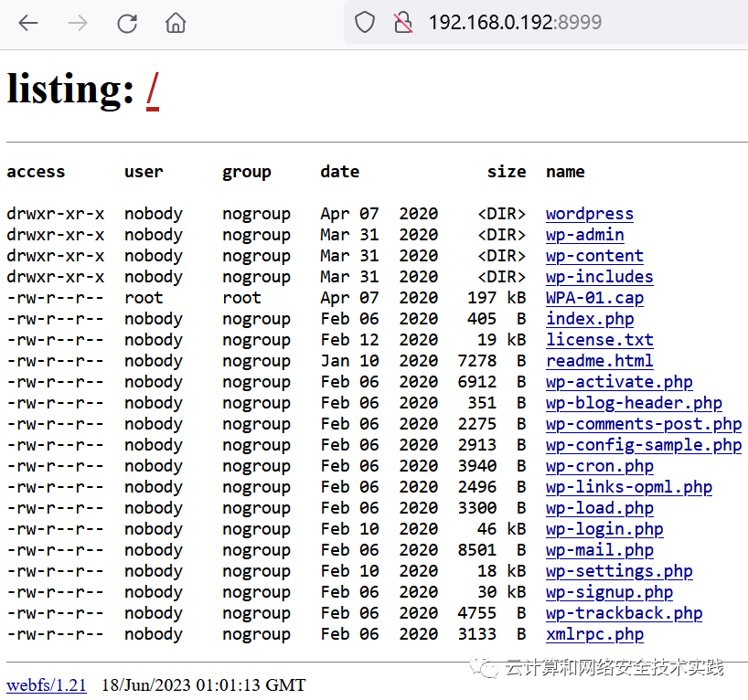Select the 'access' column header text
This screenshot has width=748, height=700.
pyautogui.click(x=36, y=172)
